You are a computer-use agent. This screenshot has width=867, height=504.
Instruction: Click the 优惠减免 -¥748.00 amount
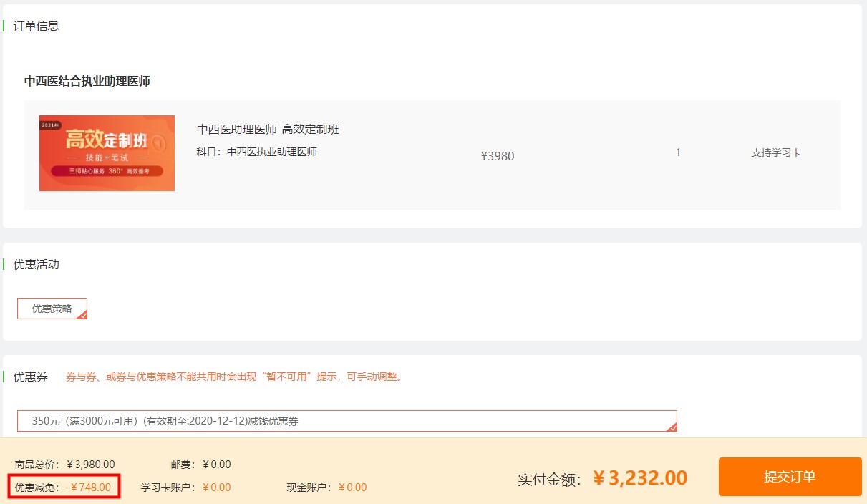tap(88, 488)
